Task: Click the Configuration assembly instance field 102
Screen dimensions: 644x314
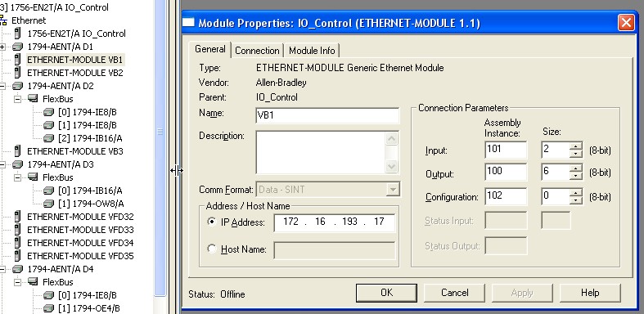Action: pos(506,196)
